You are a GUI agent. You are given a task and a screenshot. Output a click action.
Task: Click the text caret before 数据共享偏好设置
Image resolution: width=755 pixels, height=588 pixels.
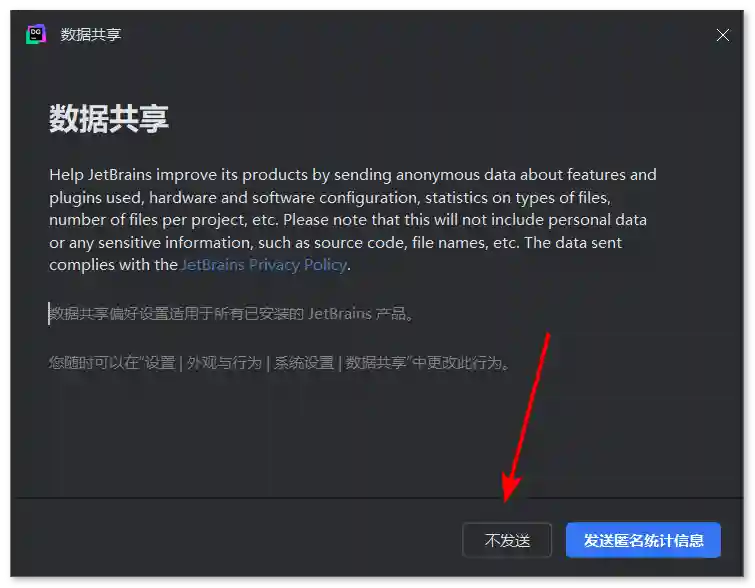pyautogui.click(x=49, y=314)
